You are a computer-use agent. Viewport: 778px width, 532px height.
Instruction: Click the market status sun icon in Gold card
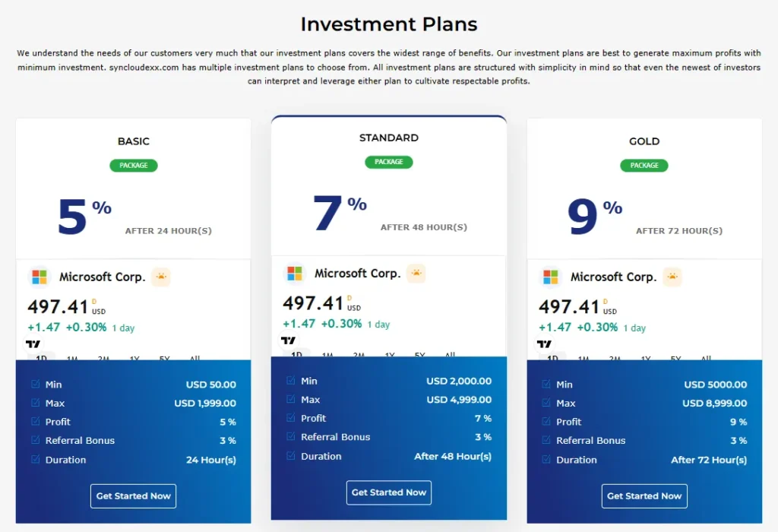672,277
